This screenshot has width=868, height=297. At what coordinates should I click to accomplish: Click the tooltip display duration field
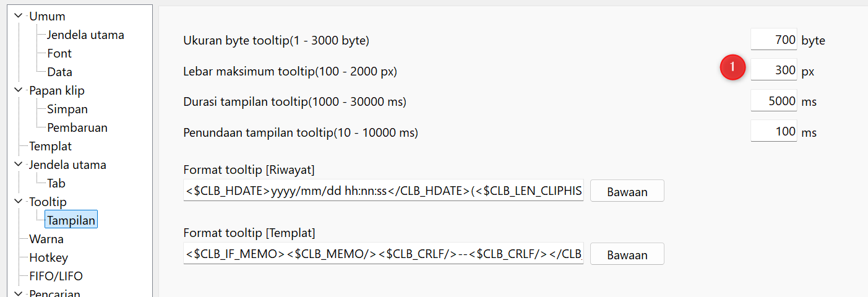[x=774, y=101]
